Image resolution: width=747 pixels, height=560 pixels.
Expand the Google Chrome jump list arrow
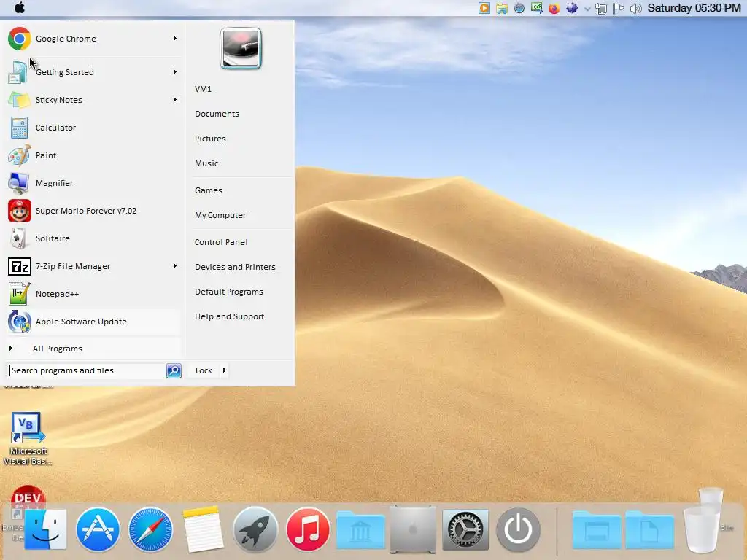(175, 39)
